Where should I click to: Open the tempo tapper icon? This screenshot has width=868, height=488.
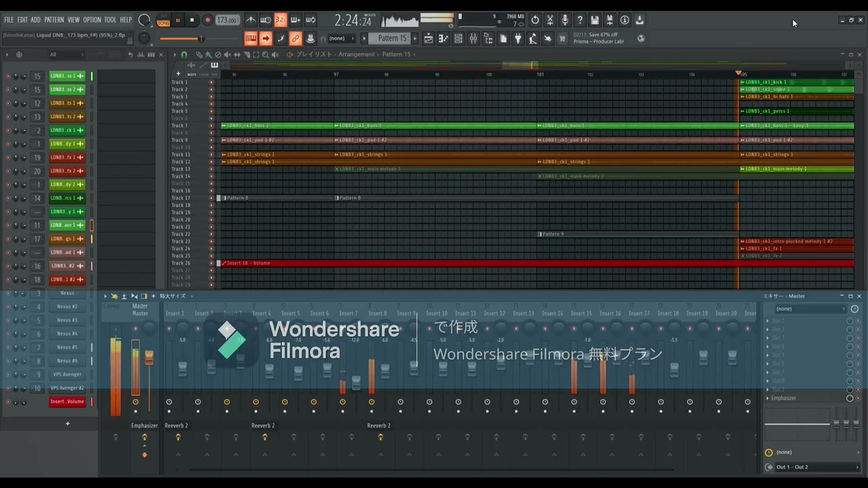(x=533, y=39)
